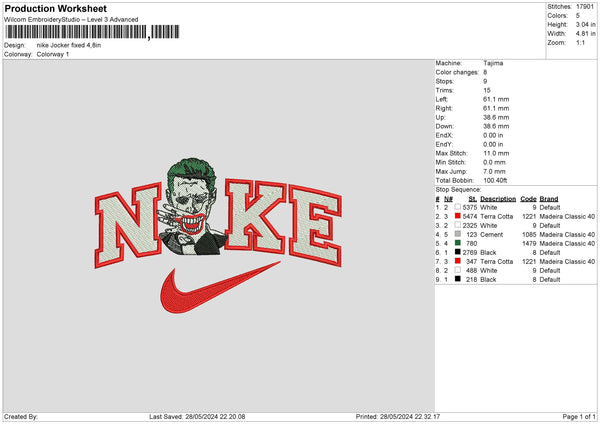The image size is (600, 424).
Task: Click the red swatch beside 347 Terra Cotta
Action: [458, 261]
